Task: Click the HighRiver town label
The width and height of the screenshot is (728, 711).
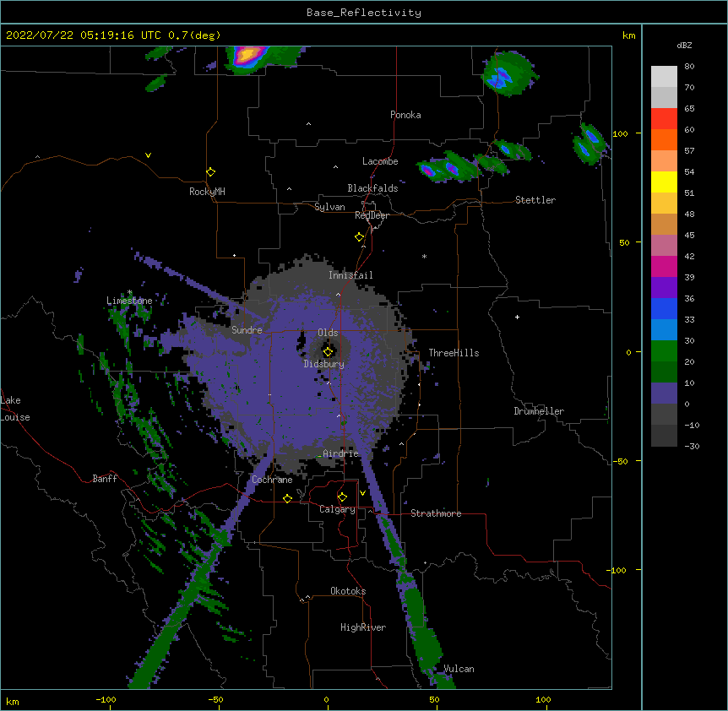Action: [x=363, y=627]
